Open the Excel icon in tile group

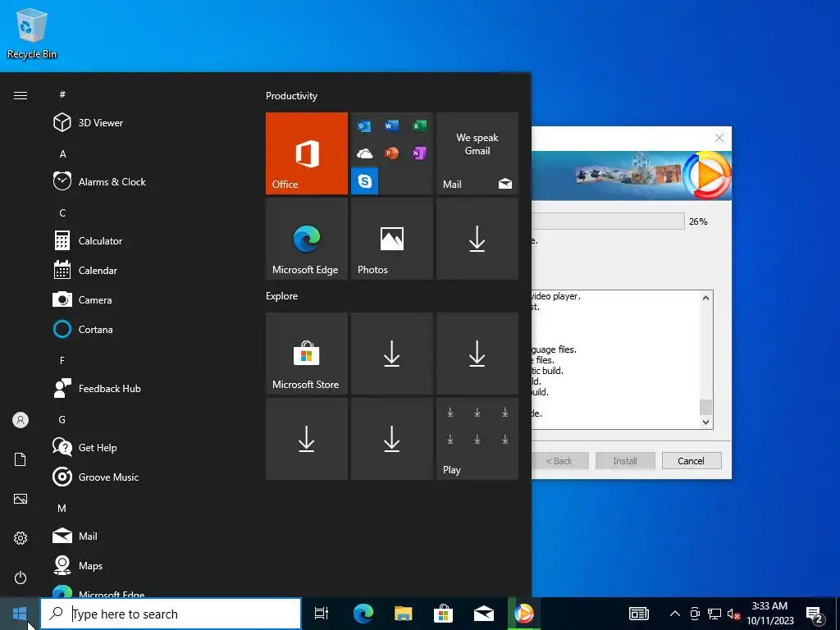(419, 126)
